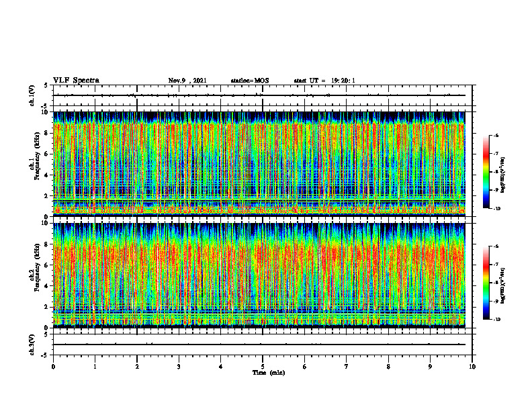Select the ch.2 spectrogram color scale bar
The image size is (532, 411).
pyautogui.click(x=486, y=283)
